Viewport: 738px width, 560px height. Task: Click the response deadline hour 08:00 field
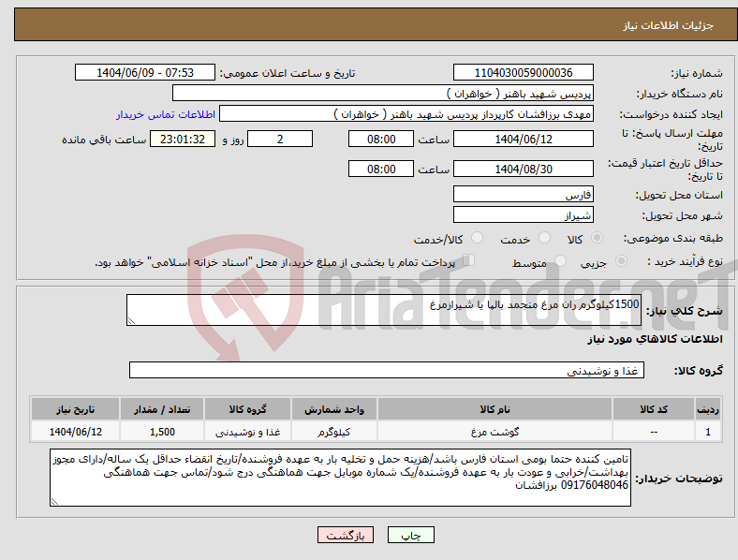381,139
